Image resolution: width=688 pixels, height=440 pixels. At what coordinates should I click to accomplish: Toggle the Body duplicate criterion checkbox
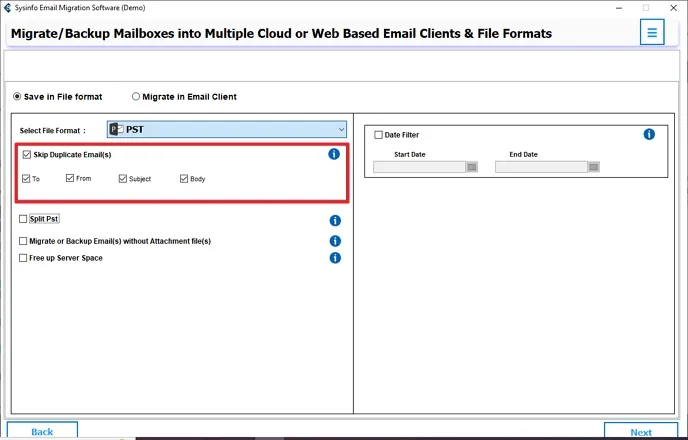pyautogui.click(x=184, y=179)
